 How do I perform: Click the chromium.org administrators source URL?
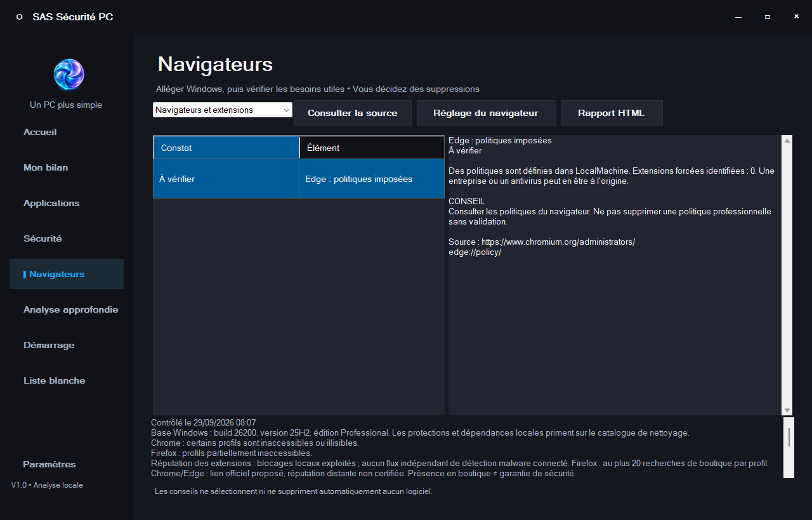click(558, 242)
